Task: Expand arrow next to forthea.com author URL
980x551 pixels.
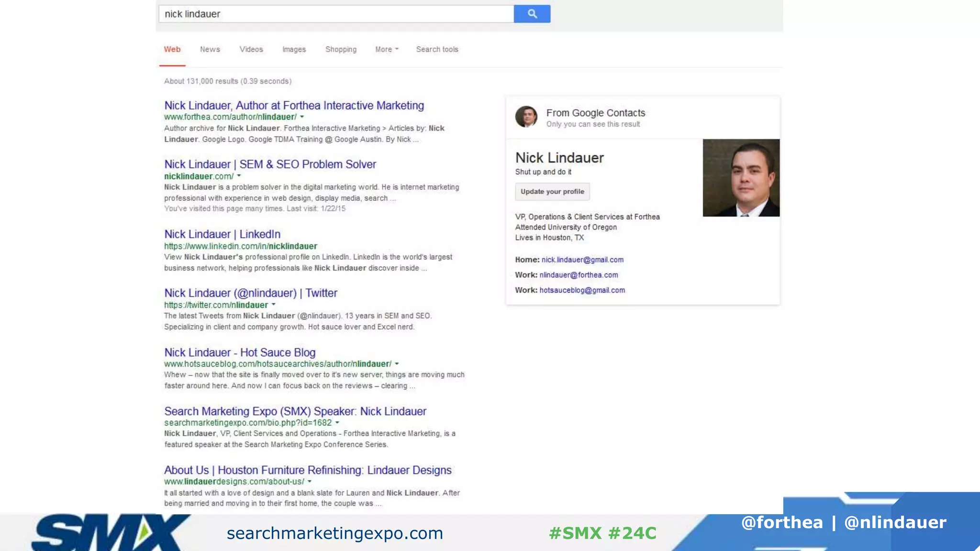Action: [302, 117]
